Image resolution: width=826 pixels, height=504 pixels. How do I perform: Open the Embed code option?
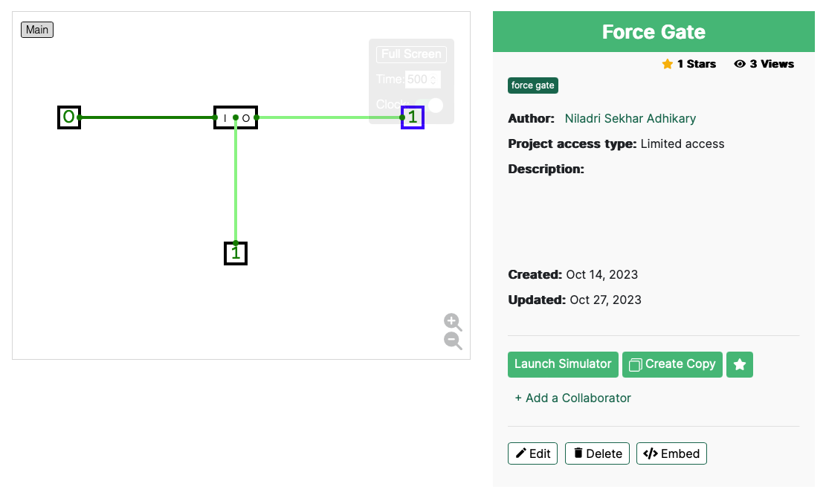tap(671, 453)
